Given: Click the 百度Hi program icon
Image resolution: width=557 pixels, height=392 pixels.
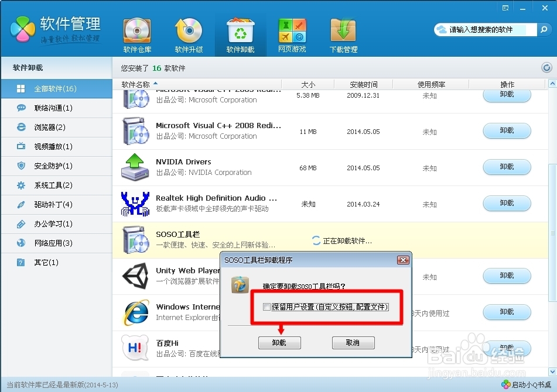Looking at the screenshot, I should click(134, 348).
